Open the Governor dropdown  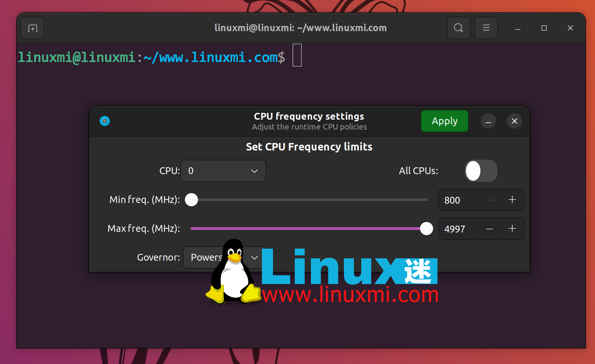pos(225,257)
